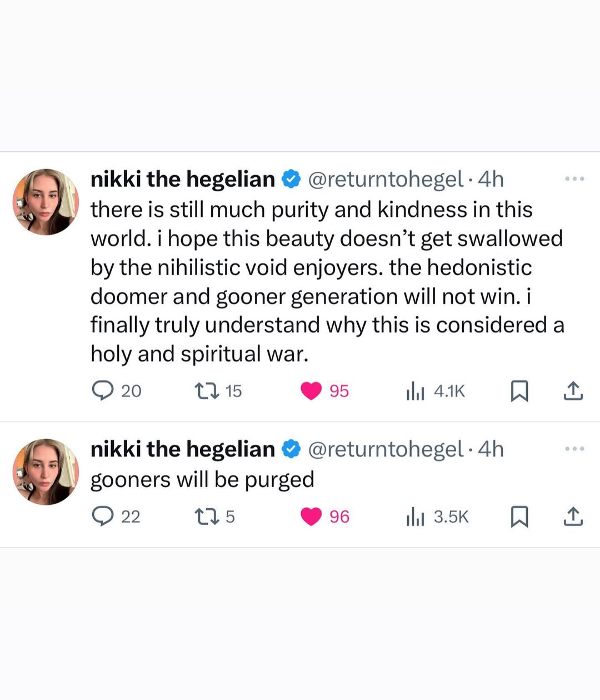The width and height of the screenshot is (600, 700).
Task: Open profile picture on second tweet
Action: (46, 471)
